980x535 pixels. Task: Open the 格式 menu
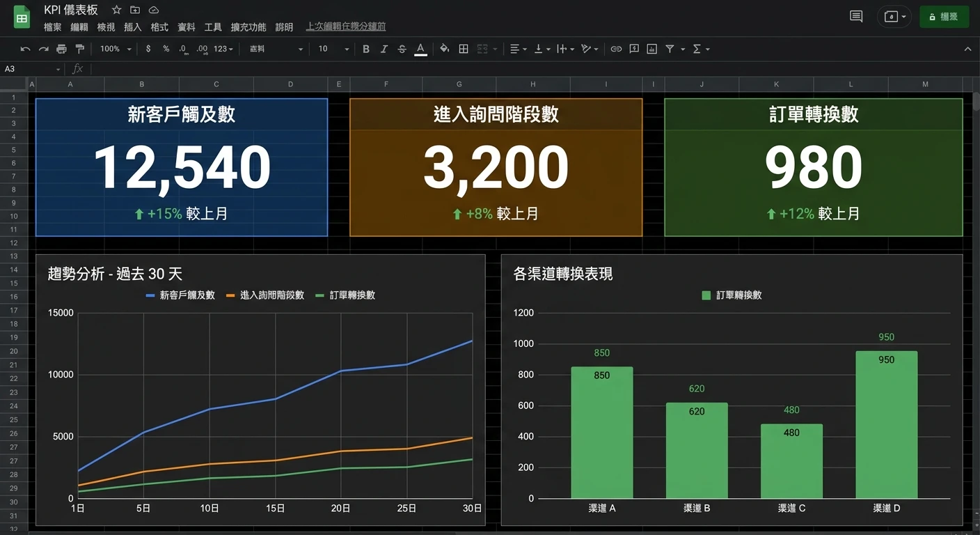click(x=159, y=27)
